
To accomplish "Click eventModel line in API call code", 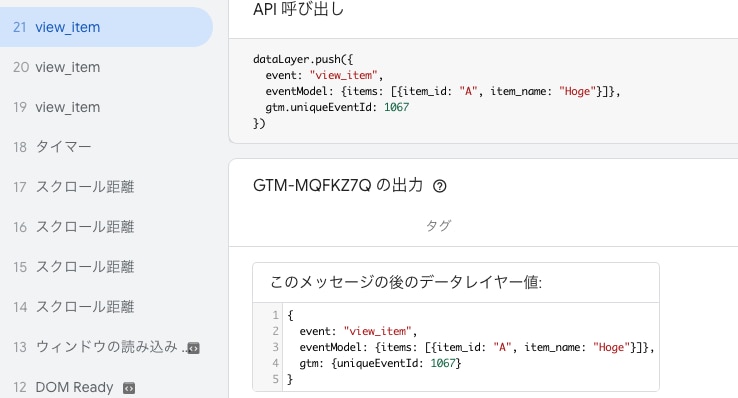I will pyautogui.click(x=443, y=91).
